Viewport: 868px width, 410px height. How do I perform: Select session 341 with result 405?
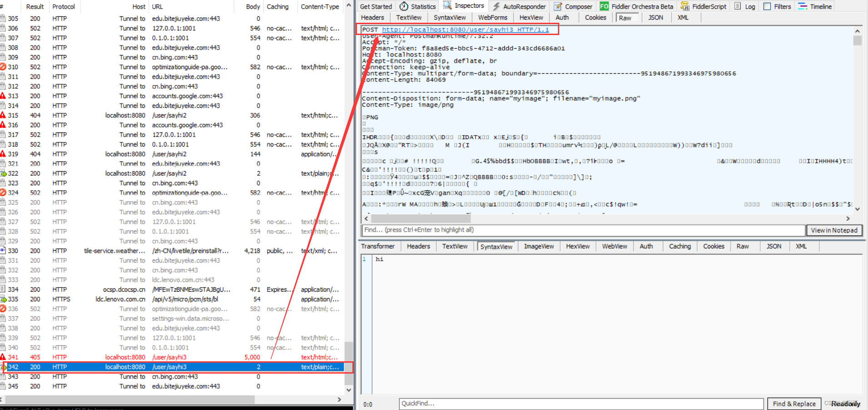pos(172,357)
